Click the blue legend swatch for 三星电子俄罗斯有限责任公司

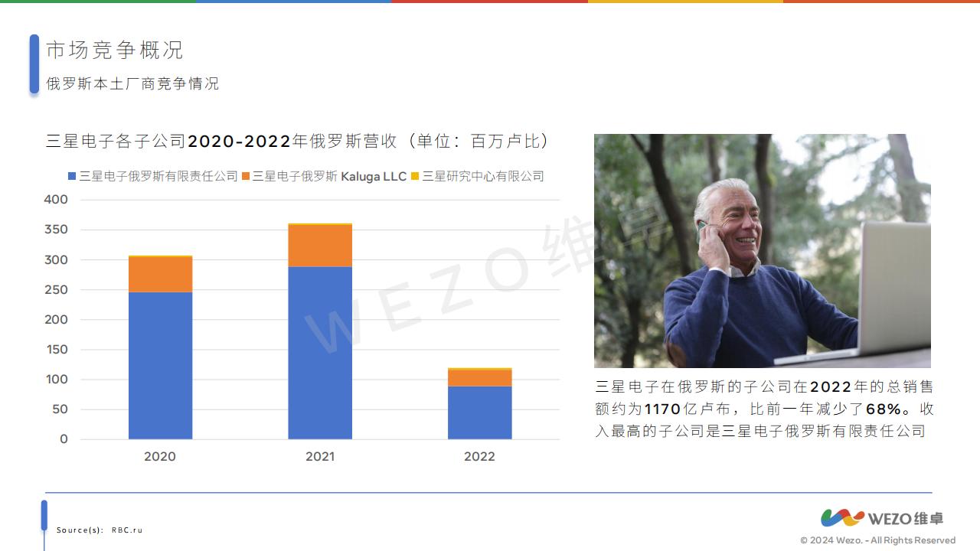click(x=72, y=176)
